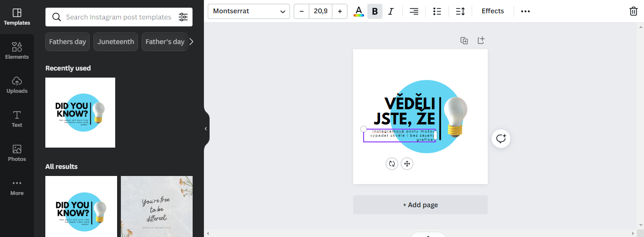Open the template search filters icon
Viewport: 644px width, 237px height.
(x=183, y=17)
